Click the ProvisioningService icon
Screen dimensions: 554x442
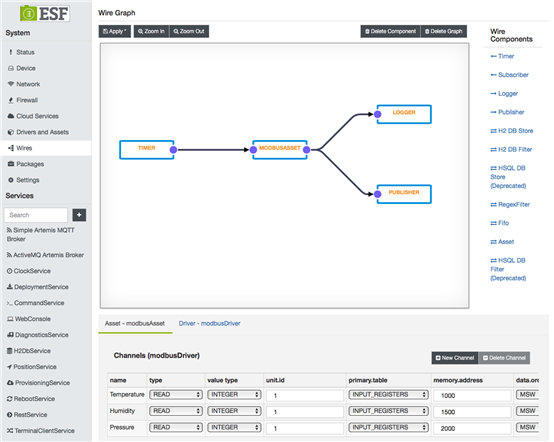pos(10,383)
